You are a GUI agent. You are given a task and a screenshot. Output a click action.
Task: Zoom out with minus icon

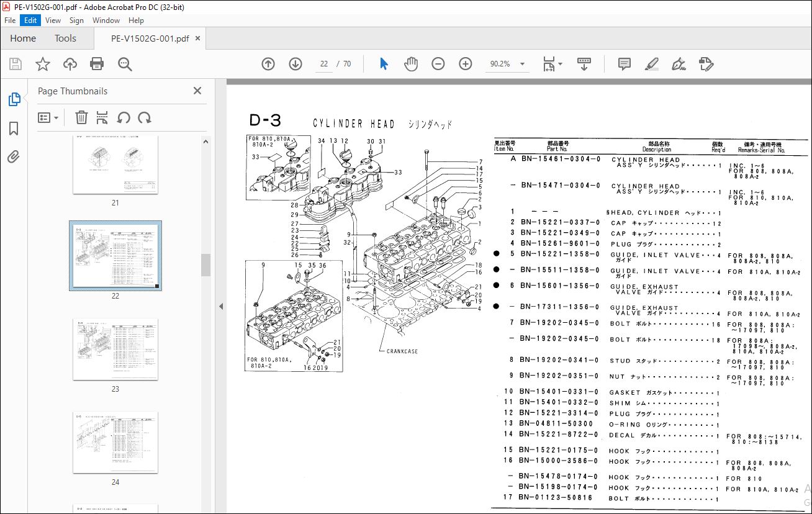point(438,64)
